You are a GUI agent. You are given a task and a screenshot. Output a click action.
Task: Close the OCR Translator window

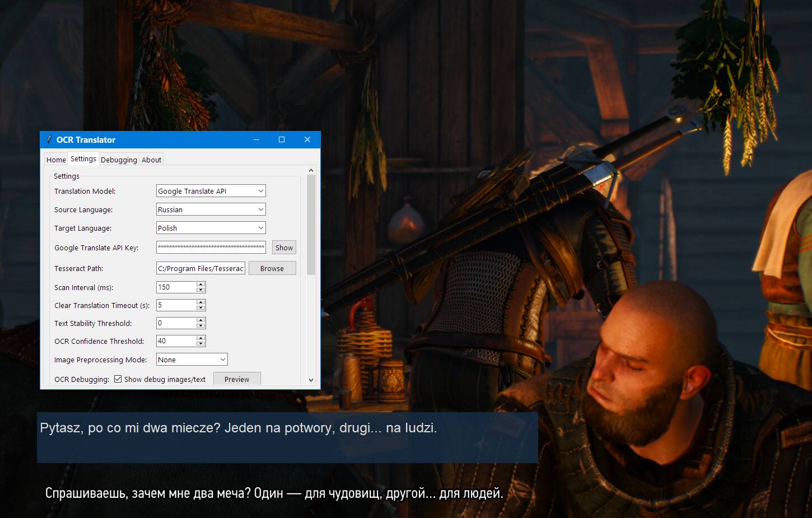click(x=307, y=139)
